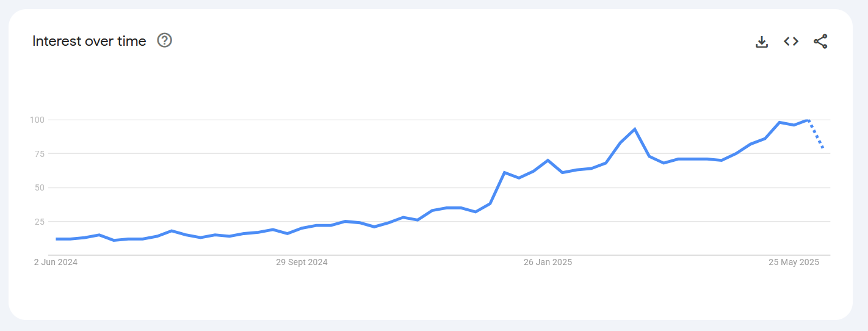Viewport: 868px width, 331px height.
Task: Download the chart data as CSV
Action: (761, 42)
